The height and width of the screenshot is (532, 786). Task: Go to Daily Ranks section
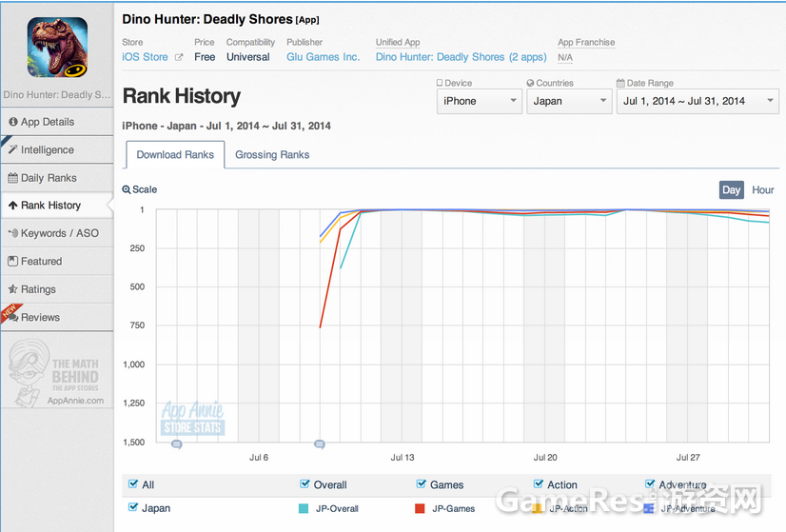point(57,178)
